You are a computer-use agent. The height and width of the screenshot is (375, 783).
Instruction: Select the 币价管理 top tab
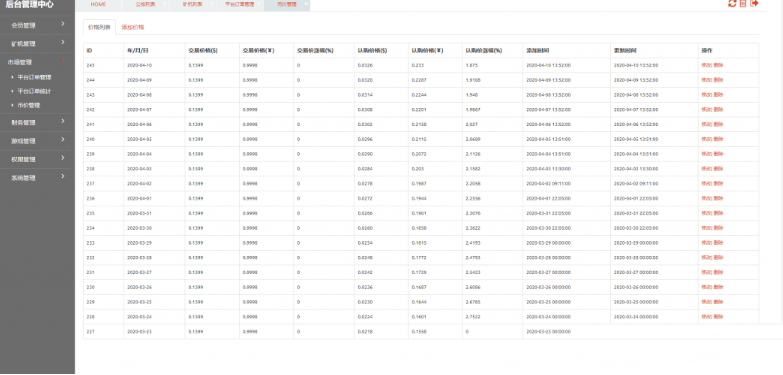click(x=287, y=4)
